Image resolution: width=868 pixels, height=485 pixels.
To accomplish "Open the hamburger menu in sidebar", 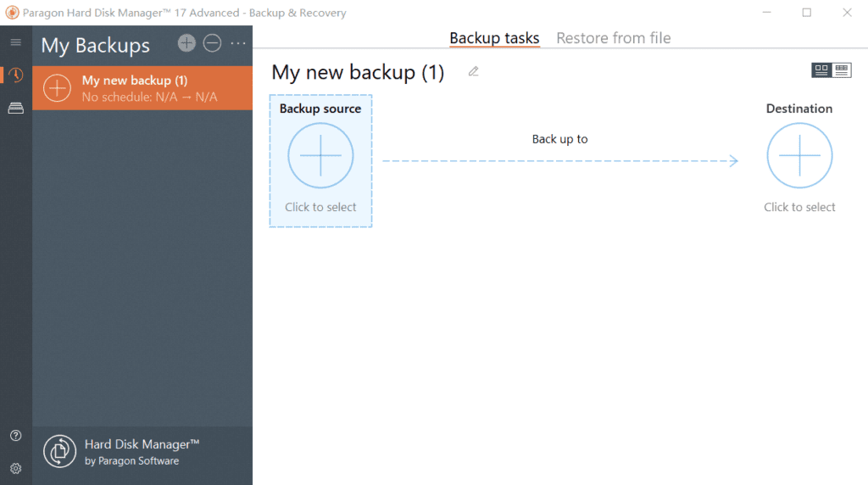I will (15, 42).
